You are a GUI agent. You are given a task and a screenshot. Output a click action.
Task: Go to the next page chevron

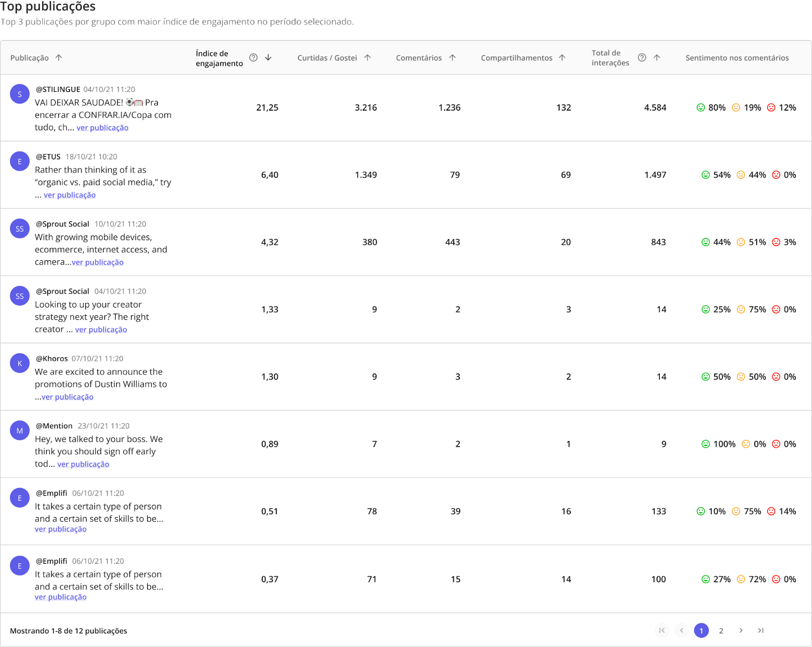tap(741, 630)
